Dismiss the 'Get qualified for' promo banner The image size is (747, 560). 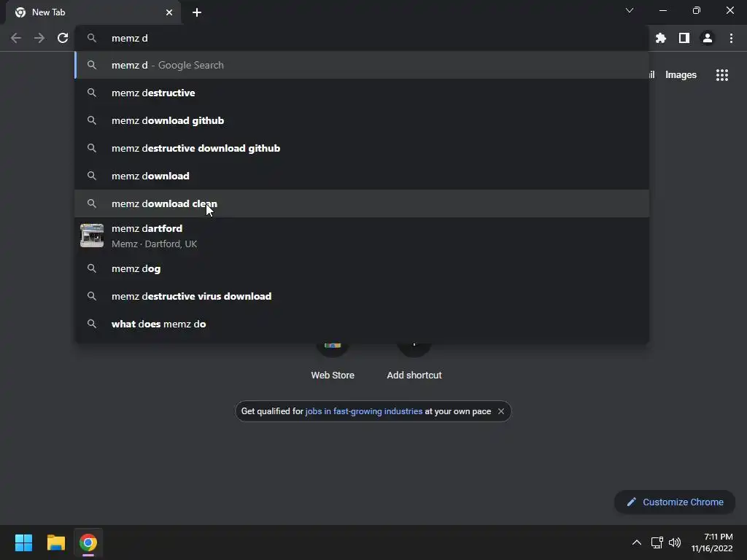500,411
